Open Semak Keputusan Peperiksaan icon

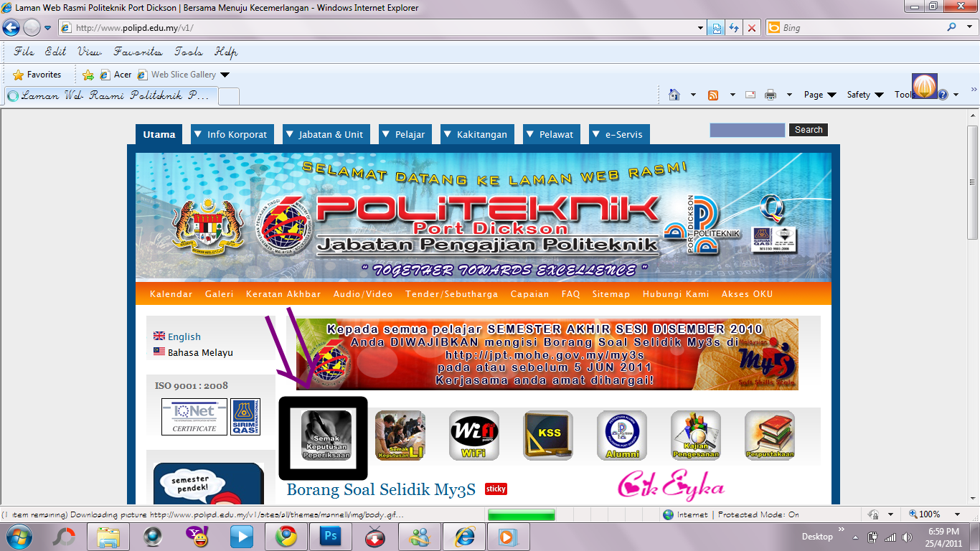(x=326, y=435)
